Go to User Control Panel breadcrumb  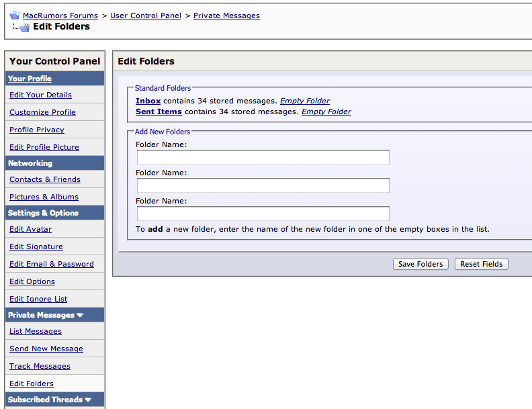click(146, 15)
